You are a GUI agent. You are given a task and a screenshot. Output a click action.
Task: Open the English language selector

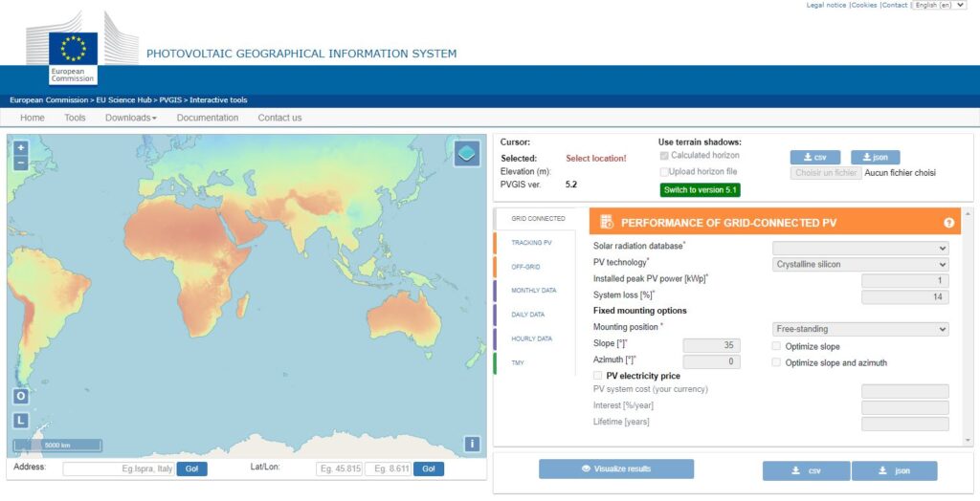[940, 5]
